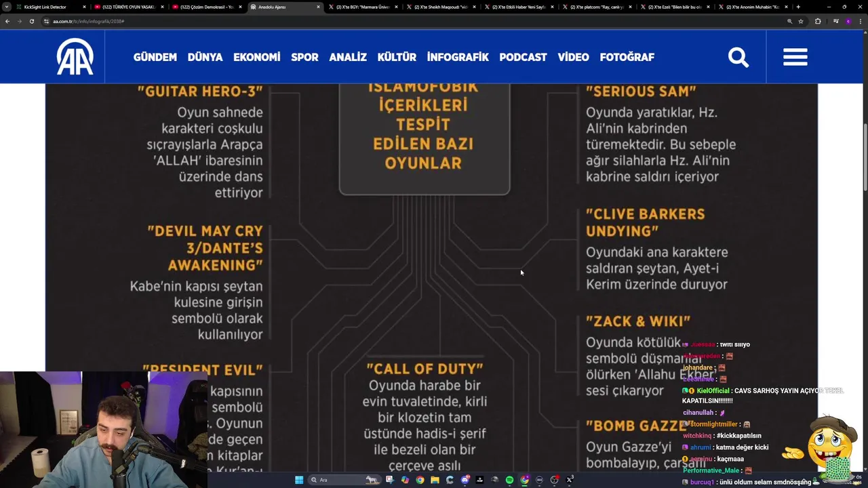Open the Windows Start menu
Image resolution: width=868 pixels, height=488 pixels.
tap(299, 480)
